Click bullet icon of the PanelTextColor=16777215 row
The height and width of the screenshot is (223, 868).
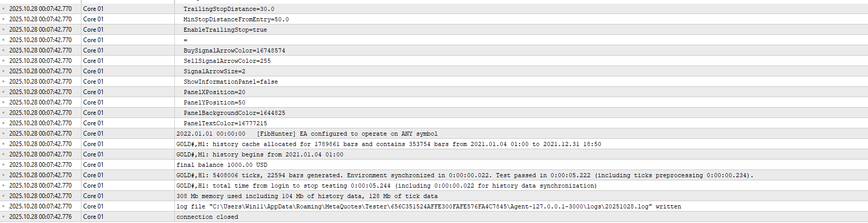(4, 123)
